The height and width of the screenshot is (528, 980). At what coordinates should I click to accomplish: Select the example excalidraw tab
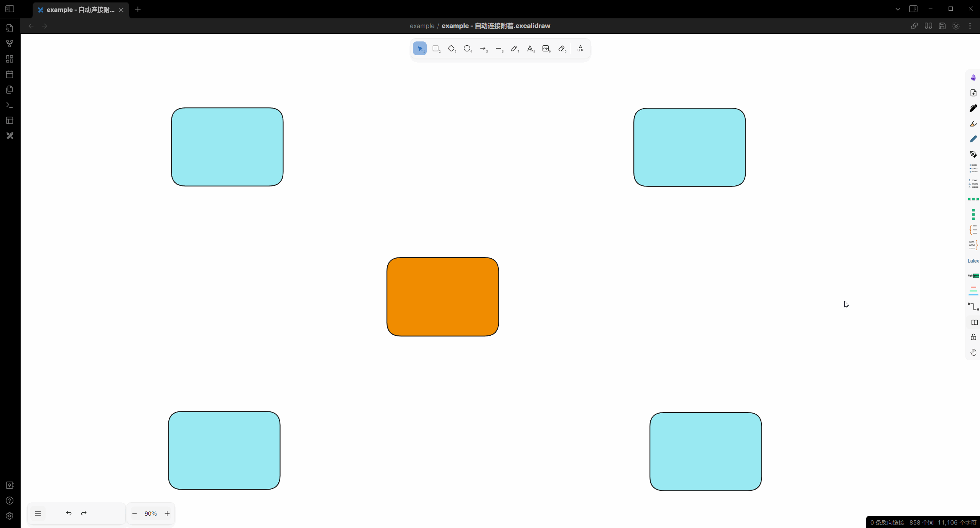(80, 10)
